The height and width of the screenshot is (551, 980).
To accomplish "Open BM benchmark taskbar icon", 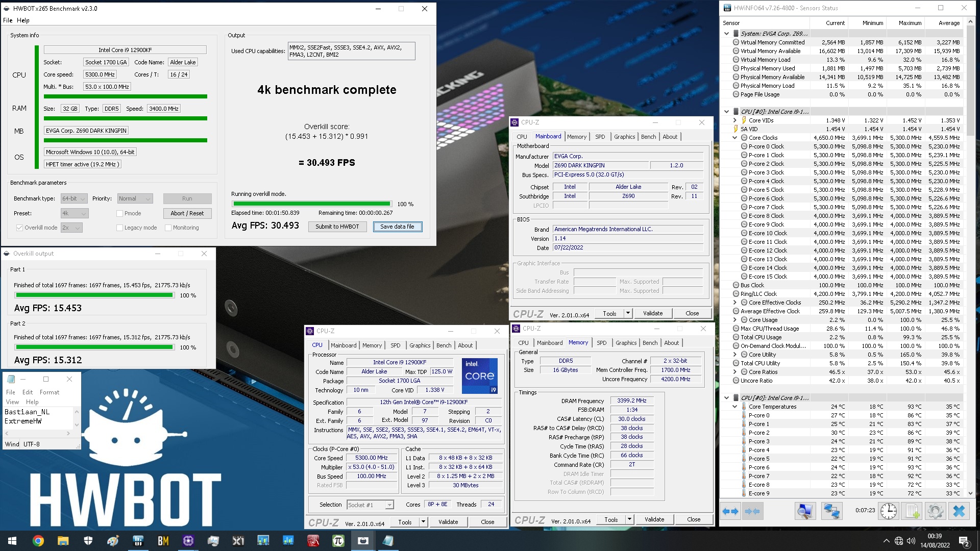I will tap(163, 541).
